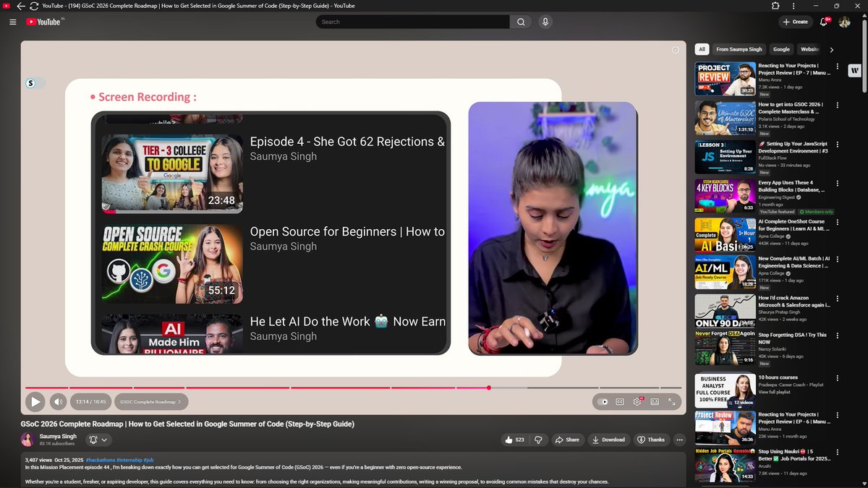This screenshot has width=868, height=488.
Task: Open options for Setting Up Your JavaScript video
Action: pyautogui.click(x=838, y=144)
